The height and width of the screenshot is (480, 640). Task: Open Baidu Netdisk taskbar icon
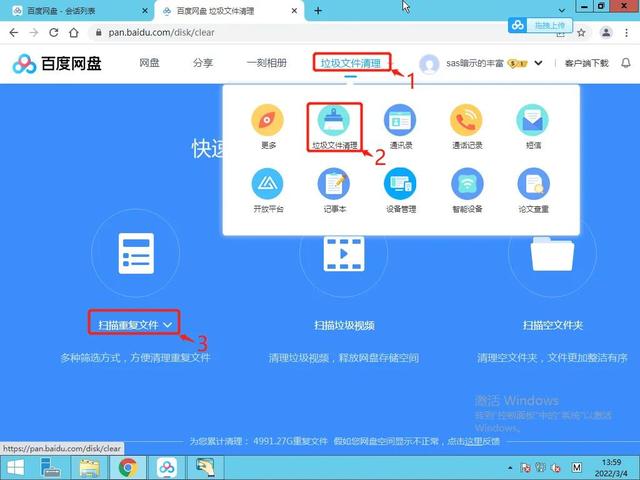[167, 468]
